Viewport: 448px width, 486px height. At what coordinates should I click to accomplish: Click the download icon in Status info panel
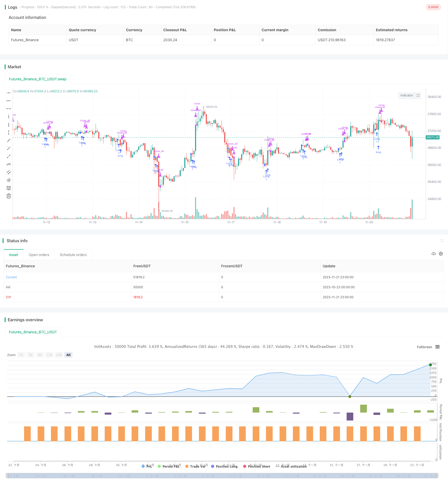(x=434, y=253)
